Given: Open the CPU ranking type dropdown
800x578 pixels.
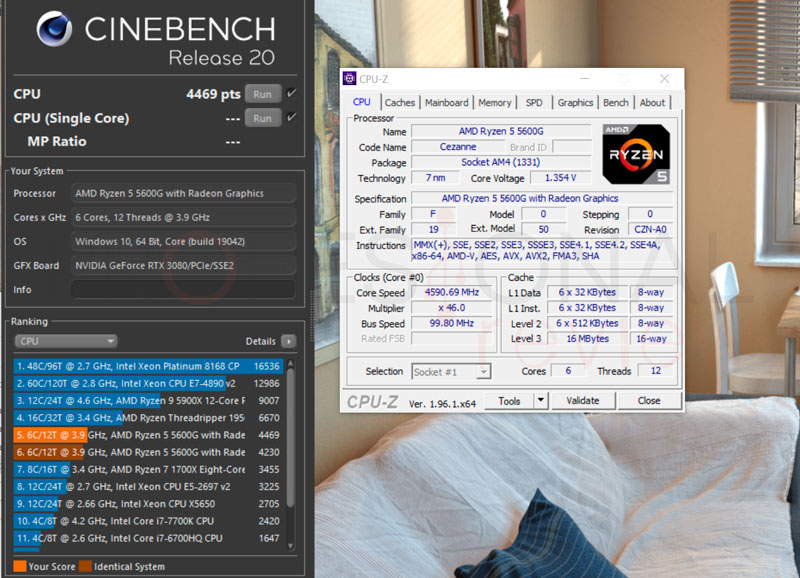Looking at the screenshot, I should (66, 341).
